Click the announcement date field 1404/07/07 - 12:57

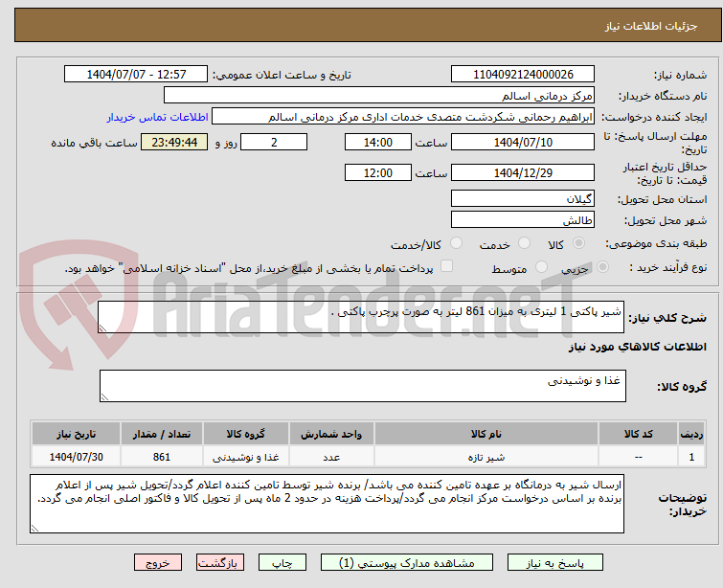point(136,75)
